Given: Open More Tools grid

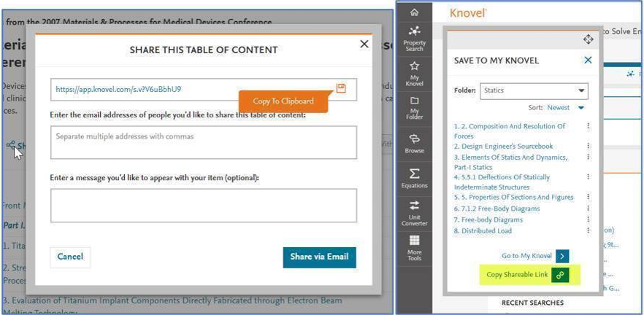Looking at the screenshot, I should coord(414,247).
